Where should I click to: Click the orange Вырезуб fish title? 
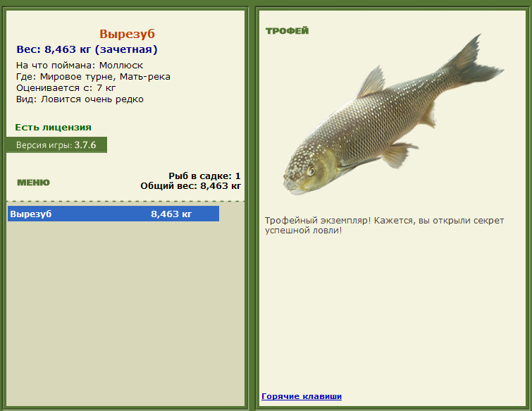click(128, 34)
